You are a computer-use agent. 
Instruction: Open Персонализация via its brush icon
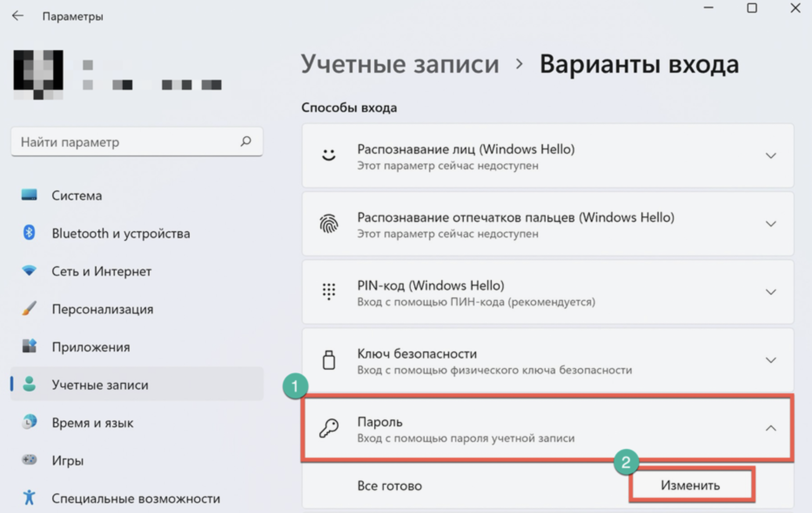pos(29,309)
